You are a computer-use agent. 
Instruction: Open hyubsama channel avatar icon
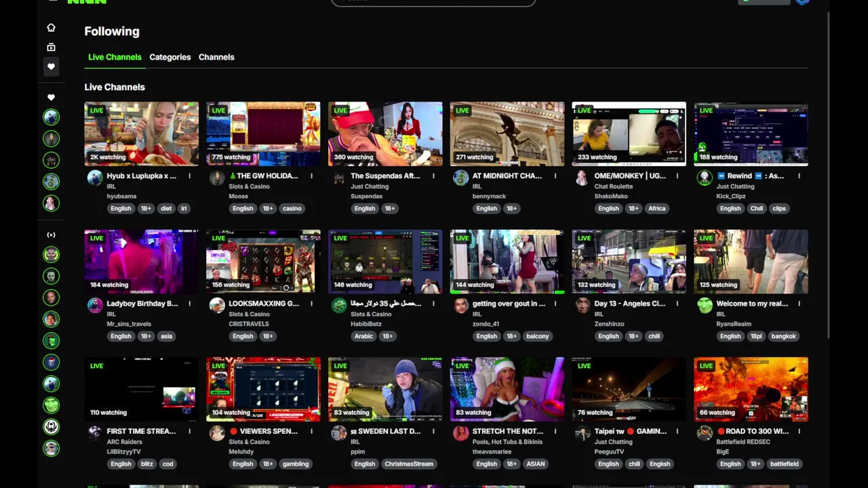pyautogui.click(x=95, y=178)
